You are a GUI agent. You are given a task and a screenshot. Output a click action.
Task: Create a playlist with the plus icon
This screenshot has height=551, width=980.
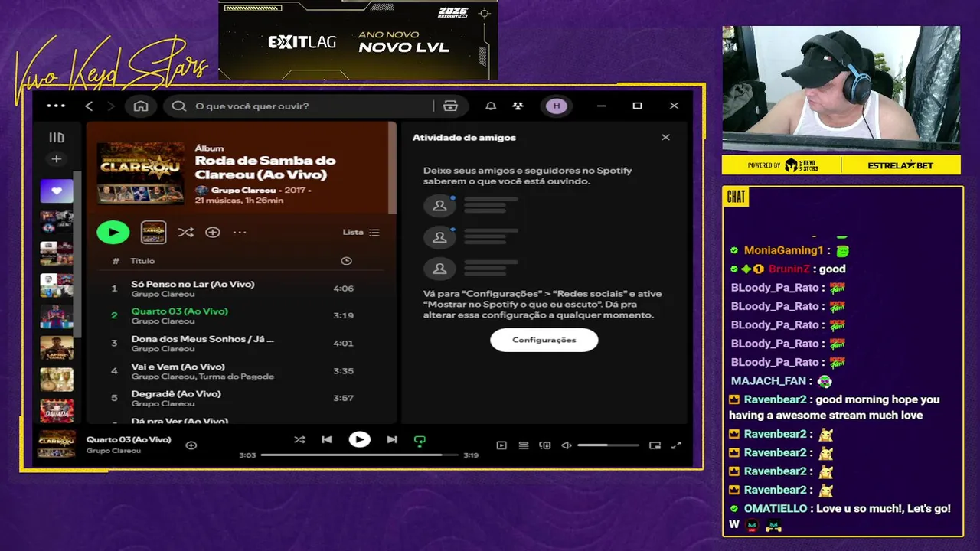coord(56,159)
